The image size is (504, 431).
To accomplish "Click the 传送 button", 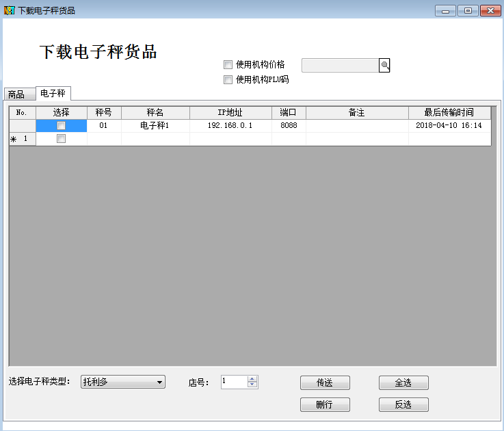I will [325, 382].
